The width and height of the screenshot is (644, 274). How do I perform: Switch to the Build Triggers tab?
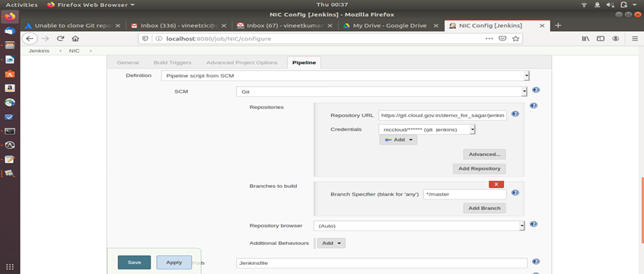[x=173, y=63]
